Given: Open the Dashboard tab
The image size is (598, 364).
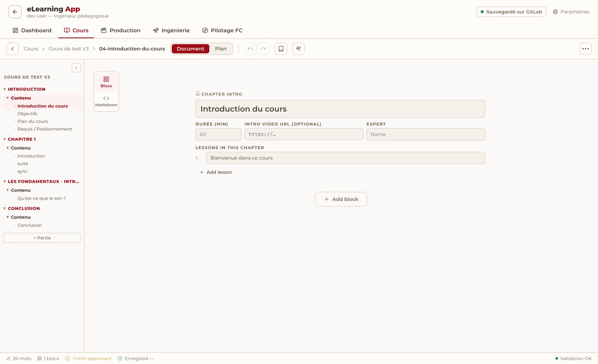Looking at the screenshot, I should pos(32,30).
